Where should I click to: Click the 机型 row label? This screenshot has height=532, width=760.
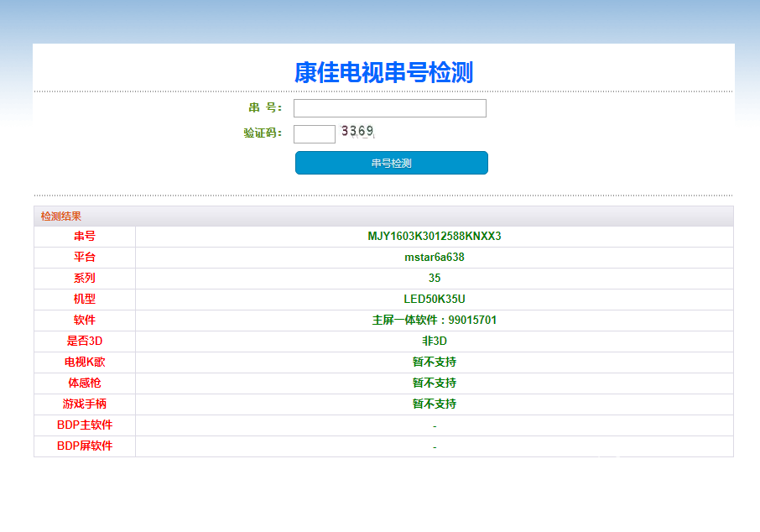point(85,299)
